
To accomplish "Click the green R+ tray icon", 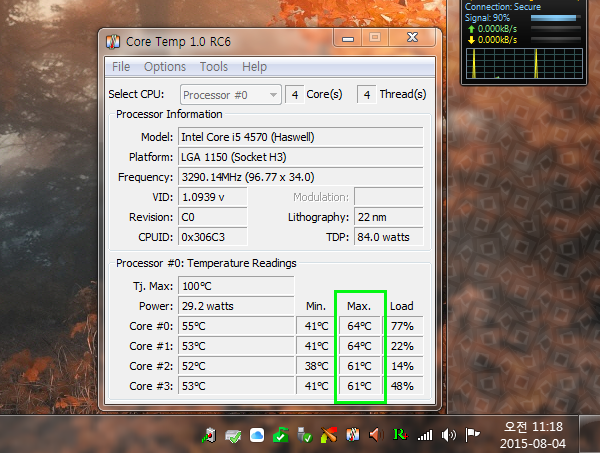I will [400, 435].
